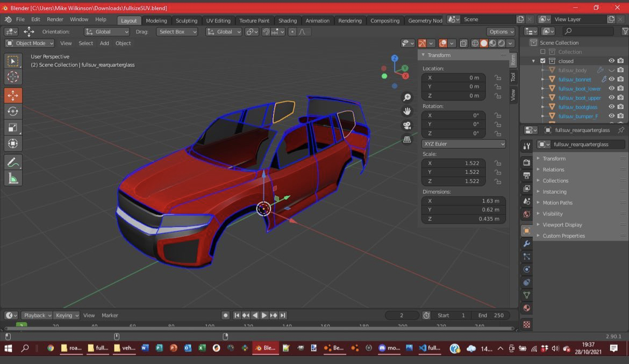Open the Tool properties tab icon

pos(527,147)
